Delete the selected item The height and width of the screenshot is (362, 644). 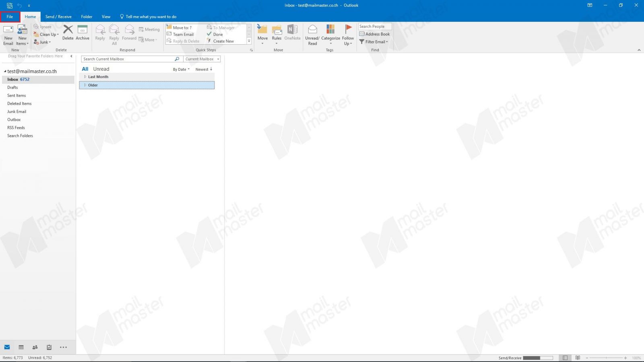click(68, 33)
